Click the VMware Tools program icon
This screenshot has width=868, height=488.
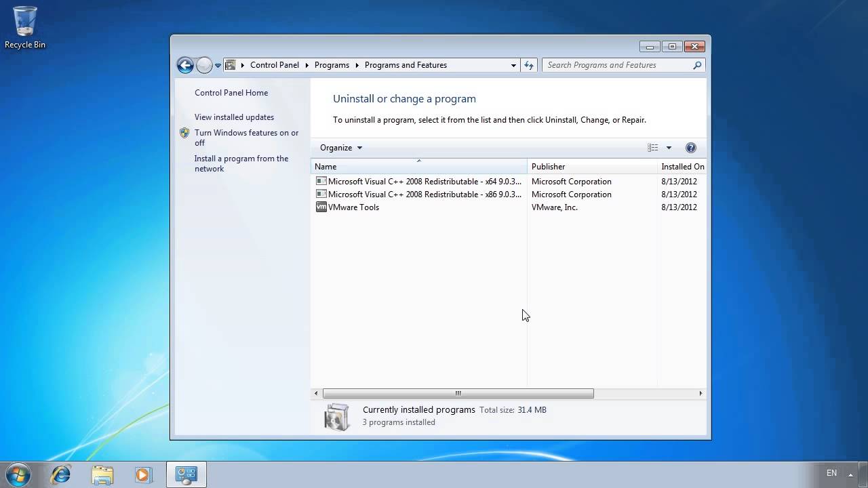(321, 207)
